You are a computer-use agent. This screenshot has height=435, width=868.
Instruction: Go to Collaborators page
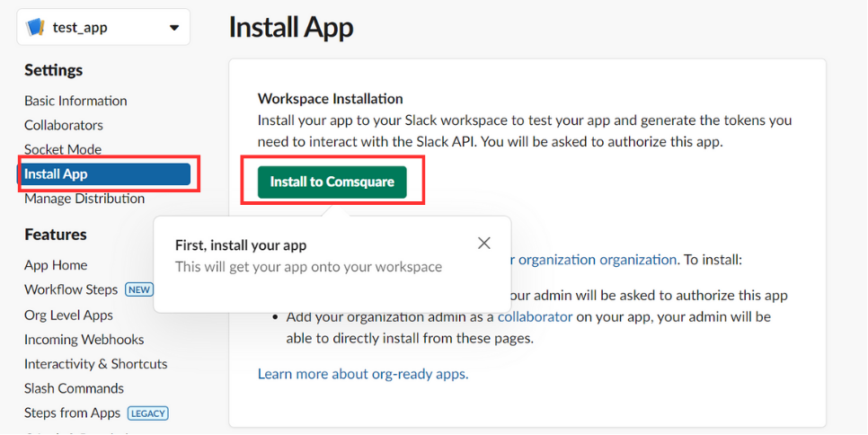pyautogui.click(x=64, y=125)
